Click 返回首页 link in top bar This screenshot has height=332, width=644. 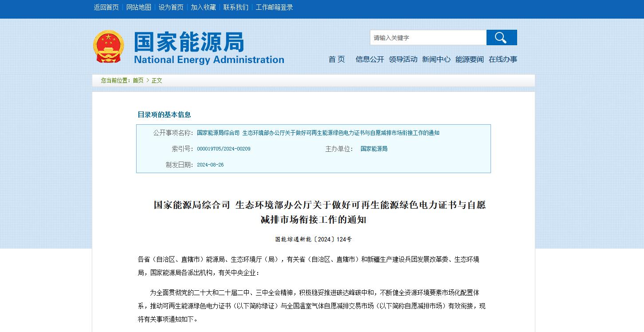106,7
